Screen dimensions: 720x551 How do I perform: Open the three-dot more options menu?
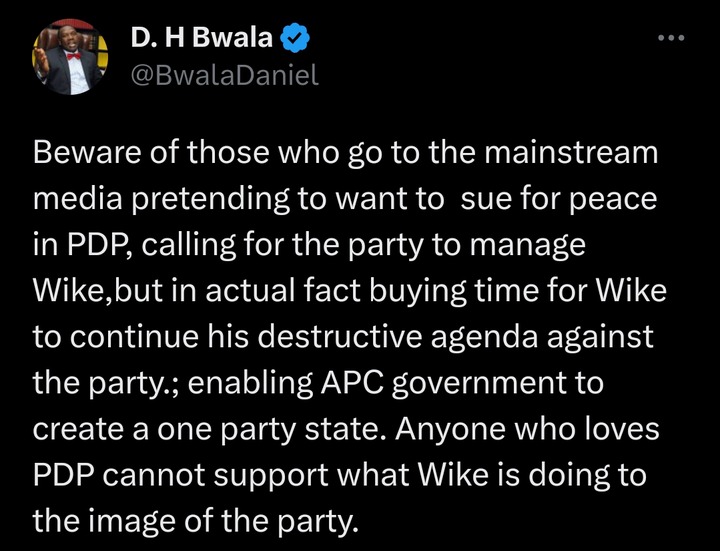coord(671,38)
